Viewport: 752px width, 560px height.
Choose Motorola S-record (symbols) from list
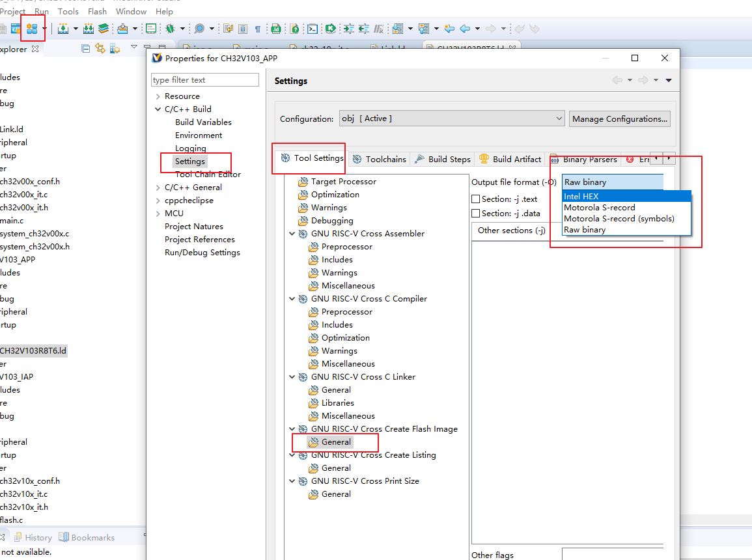point(619,219)
